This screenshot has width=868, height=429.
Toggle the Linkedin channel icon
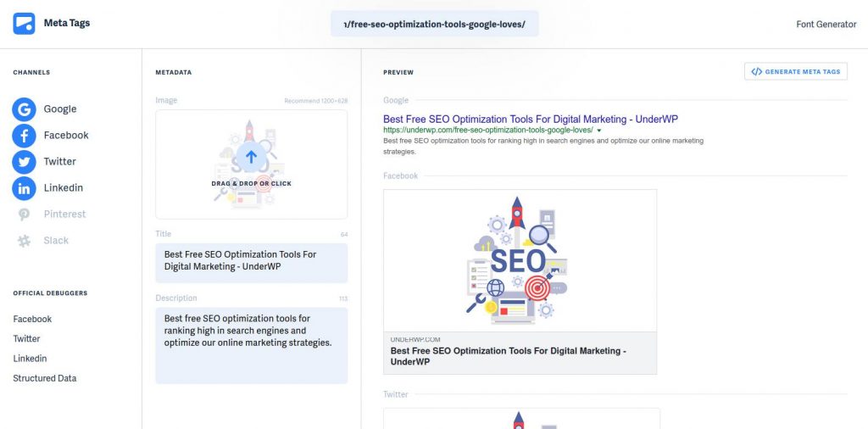click(x=24, y=188)
